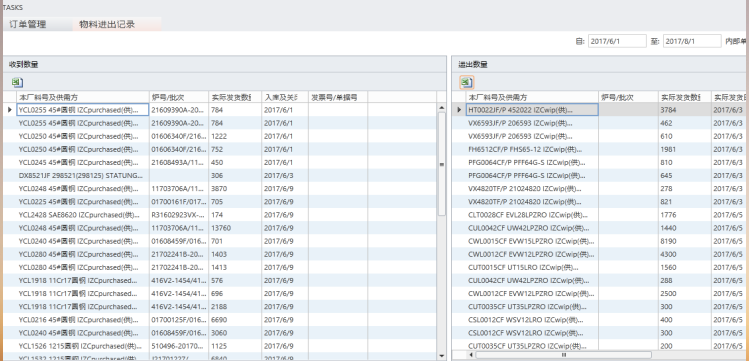Click right table's 炉号/批次 column header

[x=628, y=97]
